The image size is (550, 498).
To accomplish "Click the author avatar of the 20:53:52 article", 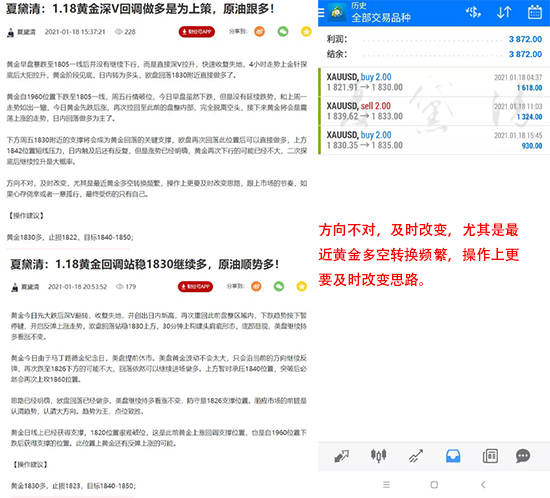I will pyautogui.click(x=14, y=287).
